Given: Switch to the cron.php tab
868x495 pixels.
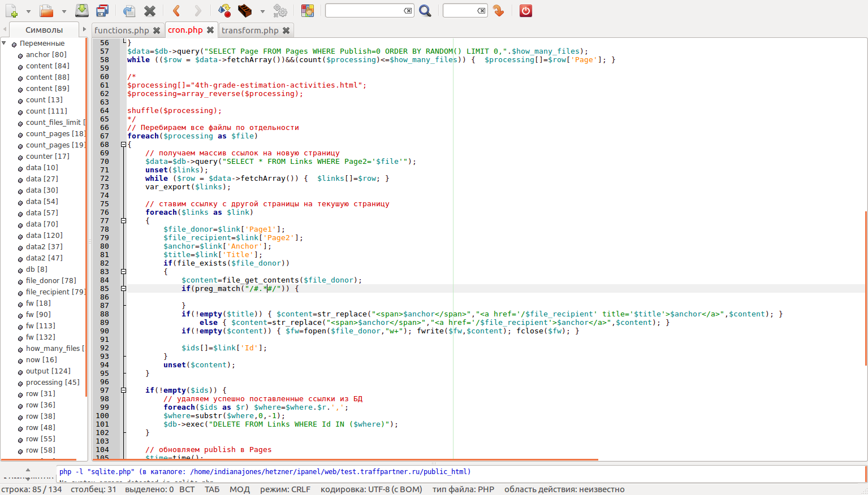Looking at the screenshot, I should tap(185, 30).
